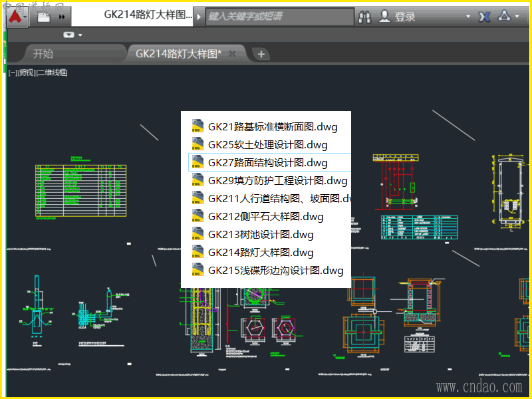This screenshot has width=532, height=399.
Task: Click the DWG icon of GK211 file
Action: point(198,198)
